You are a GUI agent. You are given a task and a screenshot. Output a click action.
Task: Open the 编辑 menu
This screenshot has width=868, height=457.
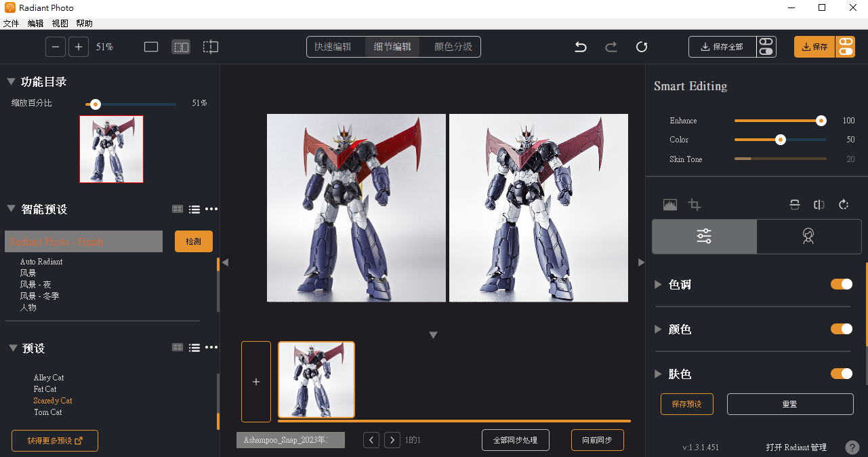(x=35, y=24)
